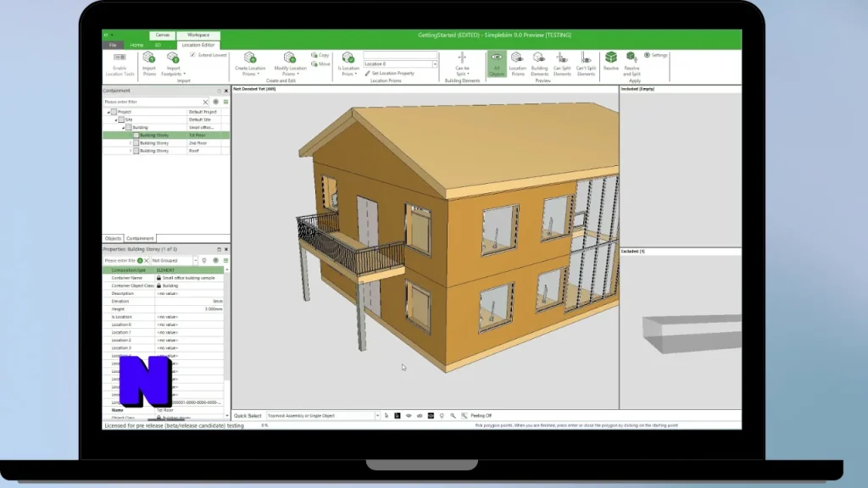Screen dimensions: 868x488
Task: Switch to the Containment bottom tab
Action: tap(140, 238)
